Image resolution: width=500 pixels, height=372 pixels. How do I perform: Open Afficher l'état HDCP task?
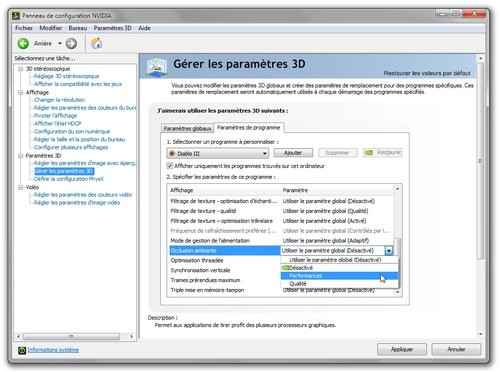[58, 123]
